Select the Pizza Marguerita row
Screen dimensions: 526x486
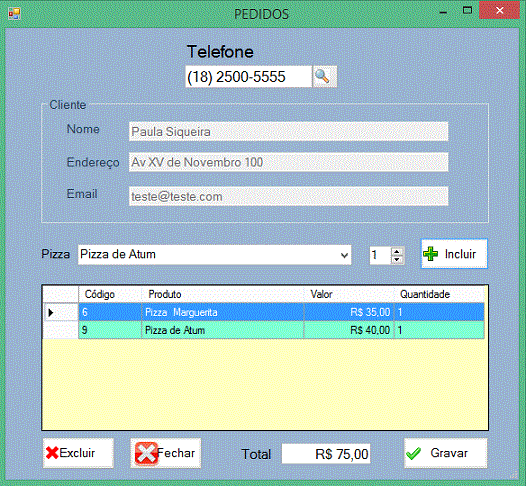[281, 312]
